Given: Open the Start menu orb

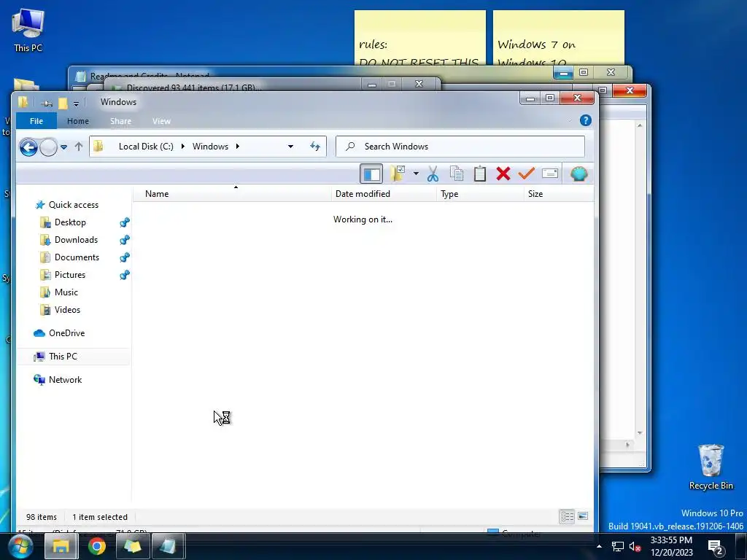Looking at the screenshot, I should click(20, 546).
